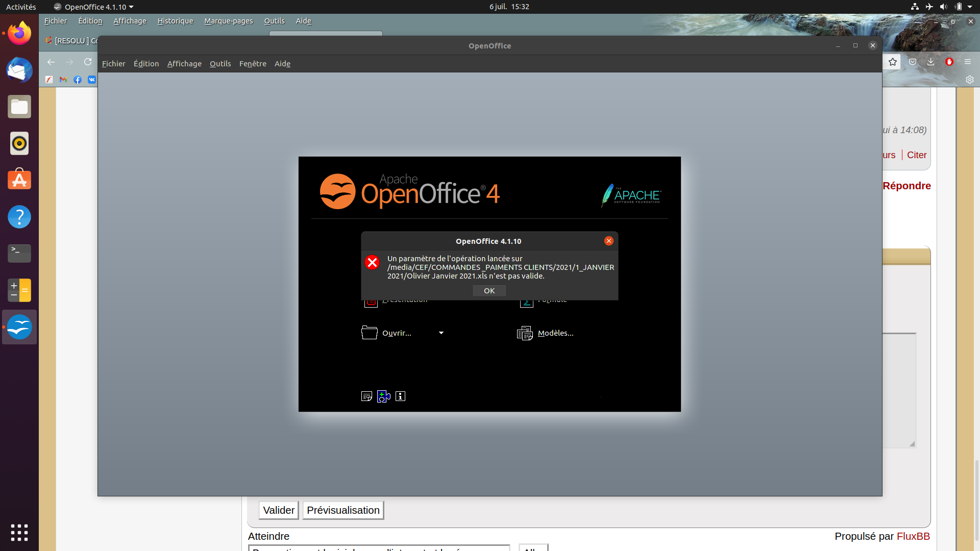The image size is (980, 551).
Task: Click OK in the error dialog
Action: click(x=489, y=291)
